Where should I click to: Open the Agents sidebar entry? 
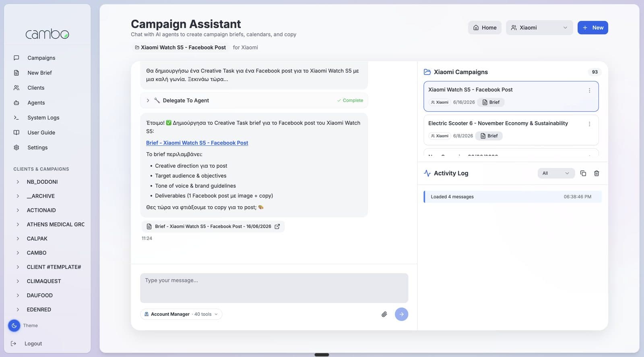[36, 103]
